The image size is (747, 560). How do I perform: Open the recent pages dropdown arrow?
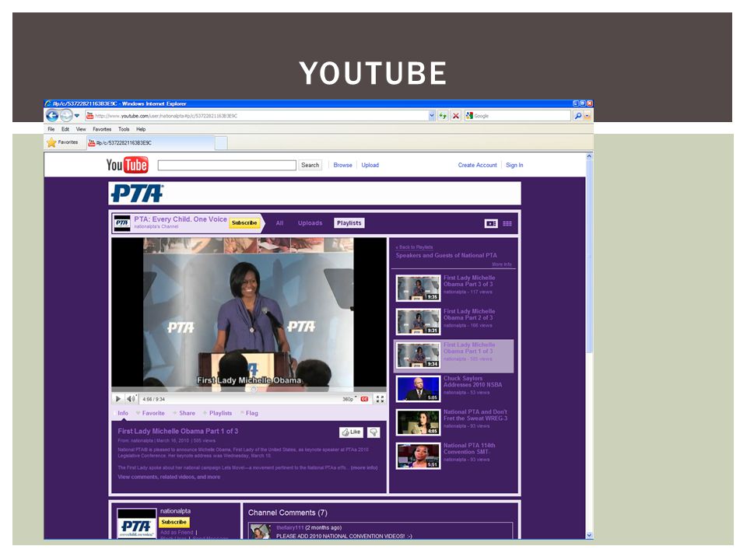pos(77,115)
